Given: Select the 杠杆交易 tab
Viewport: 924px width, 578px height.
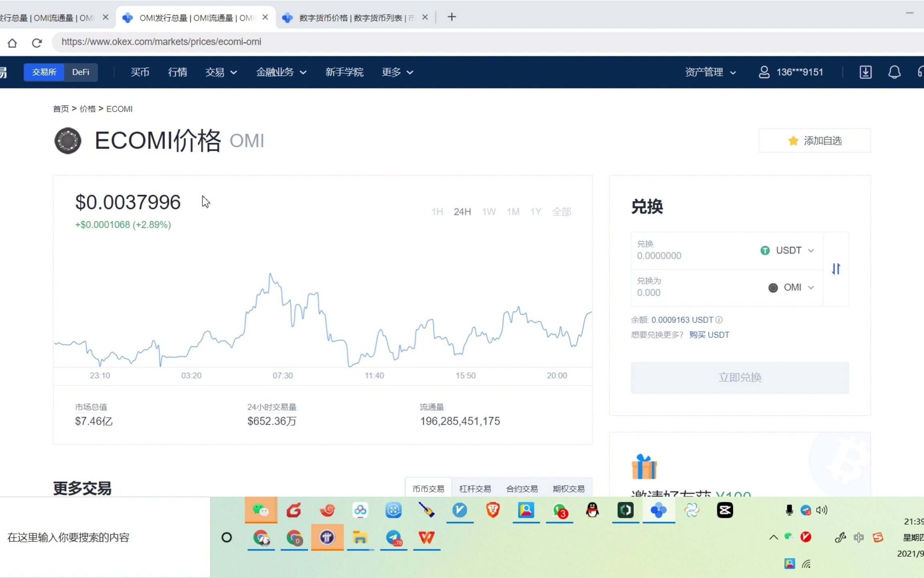Looking at the screenshot, I should coord(475,488).
